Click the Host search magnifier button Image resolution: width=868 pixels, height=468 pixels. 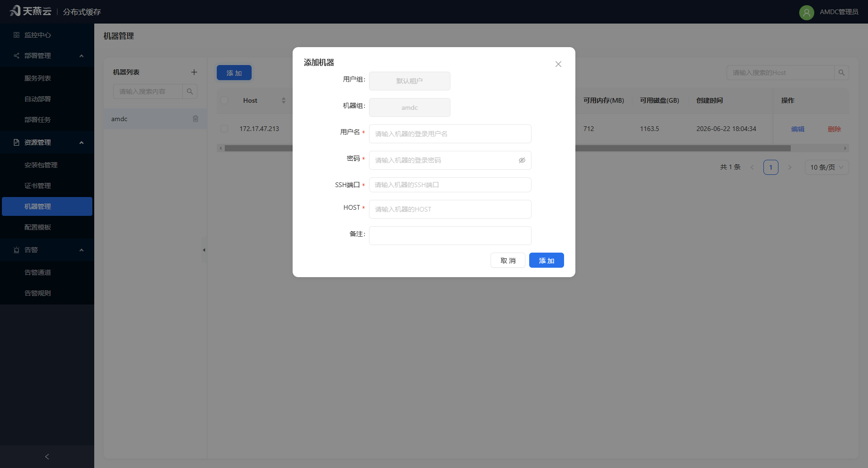(x=842, y=73)
